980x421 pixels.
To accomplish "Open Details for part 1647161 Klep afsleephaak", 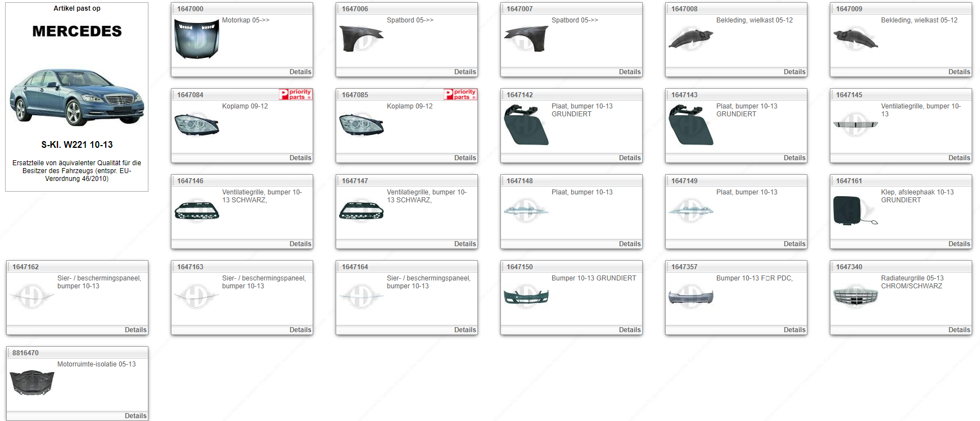I will click(x=959, y=244).
